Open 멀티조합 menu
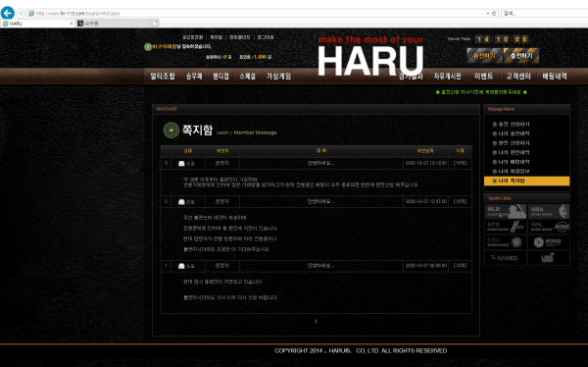The width and height of the screenshot is (588, 367). tap(163, 77)
